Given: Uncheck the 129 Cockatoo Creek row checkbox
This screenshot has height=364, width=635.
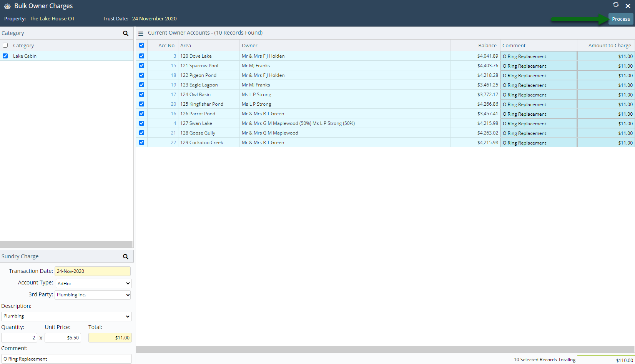Looking at the screenshot, I should click(x=142, y=142).
